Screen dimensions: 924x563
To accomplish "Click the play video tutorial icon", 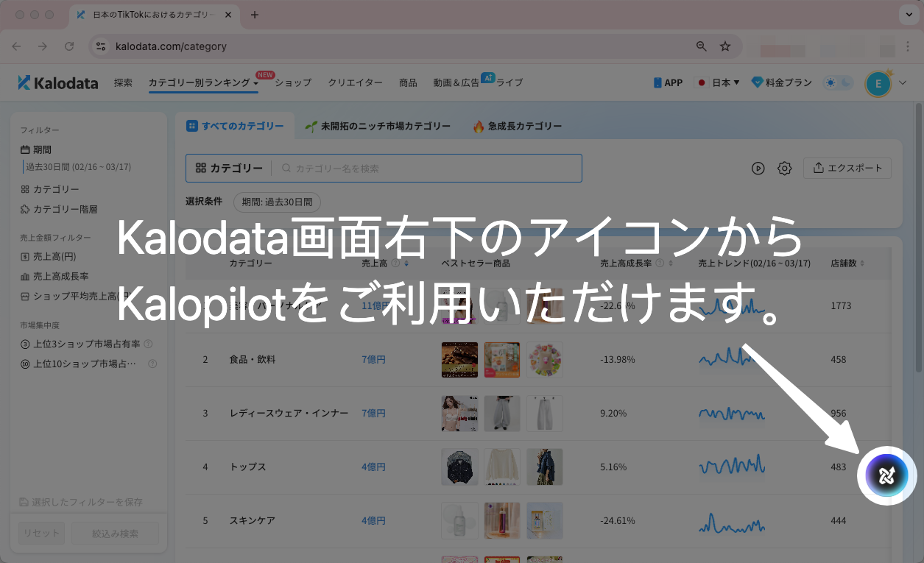I will coord(758,169).
